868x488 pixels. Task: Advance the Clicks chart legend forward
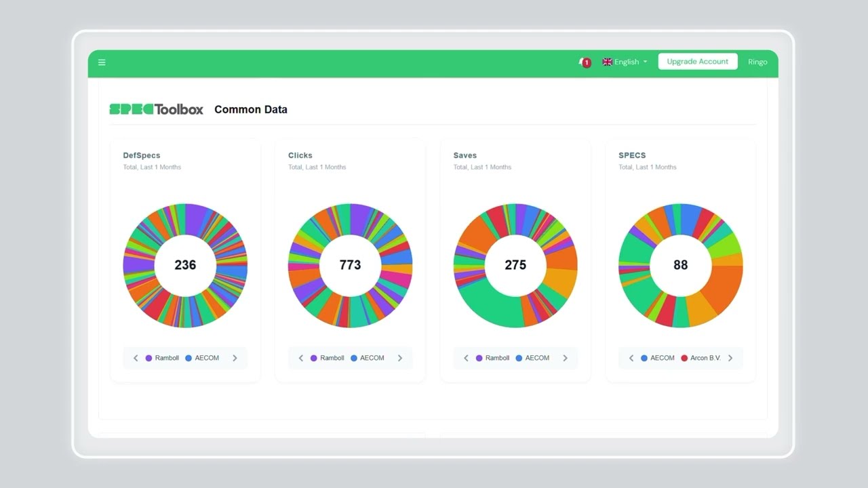point(400,358)
